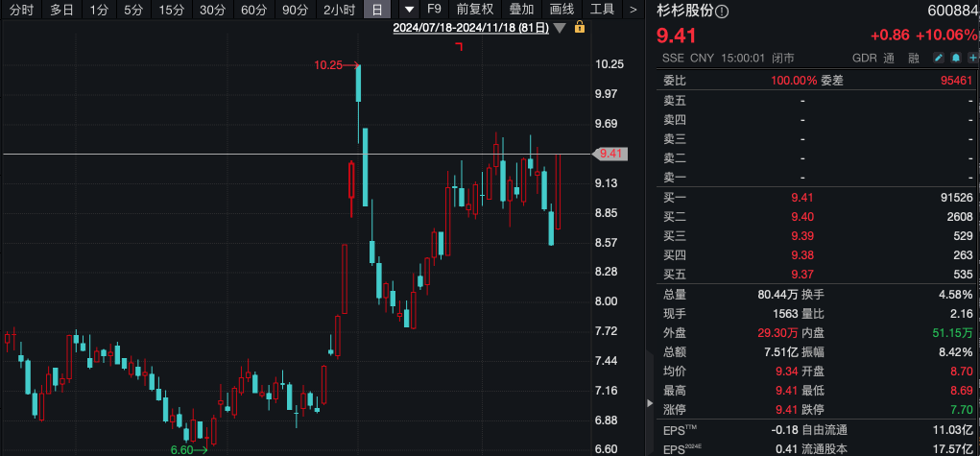Click the 9.41 current price marker on axis
Screen dimensions: 980x456
(610, 154)
